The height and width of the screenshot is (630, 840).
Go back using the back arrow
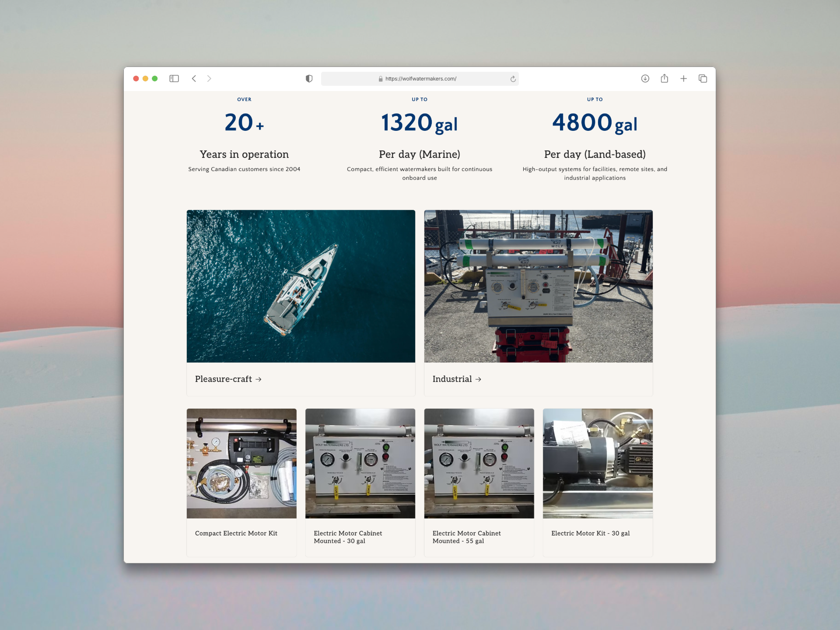(194, 79)
